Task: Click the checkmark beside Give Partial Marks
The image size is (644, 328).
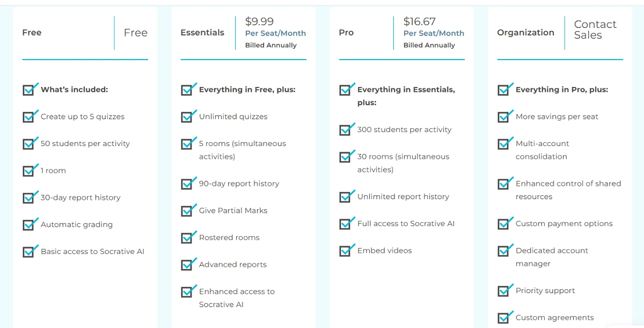Action: point(188,210)
